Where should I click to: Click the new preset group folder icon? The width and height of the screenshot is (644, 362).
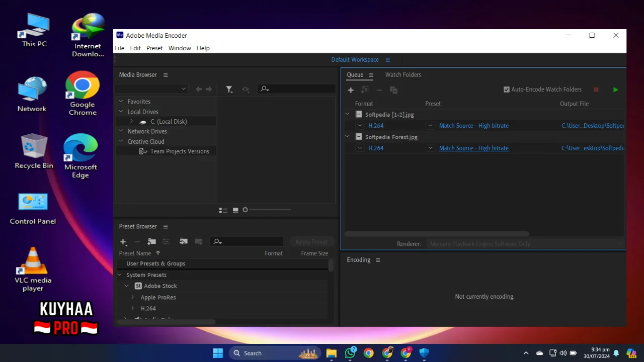pyautogui.click(x=151, y=242)
